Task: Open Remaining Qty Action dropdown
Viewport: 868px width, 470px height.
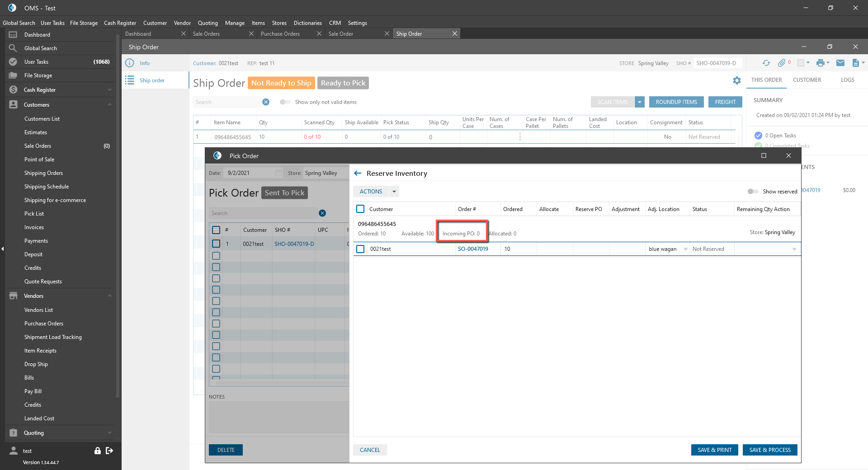Action: 794,249
